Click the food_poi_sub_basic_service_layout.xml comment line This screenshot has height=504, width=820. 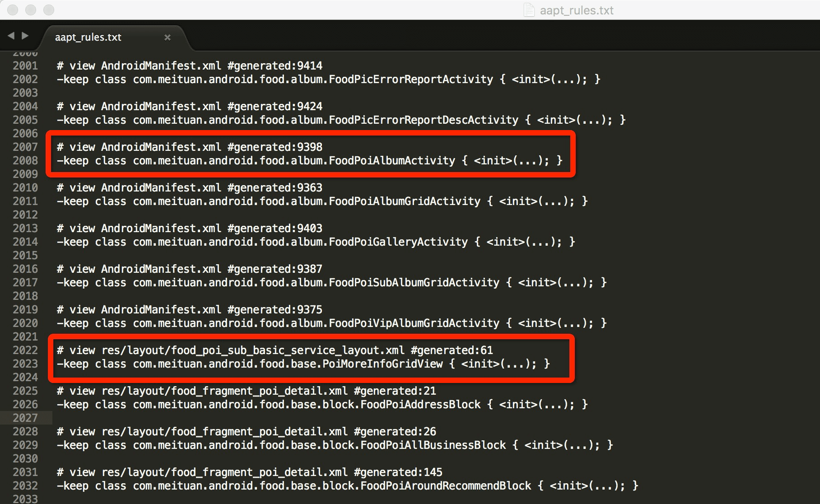[275, 350]
